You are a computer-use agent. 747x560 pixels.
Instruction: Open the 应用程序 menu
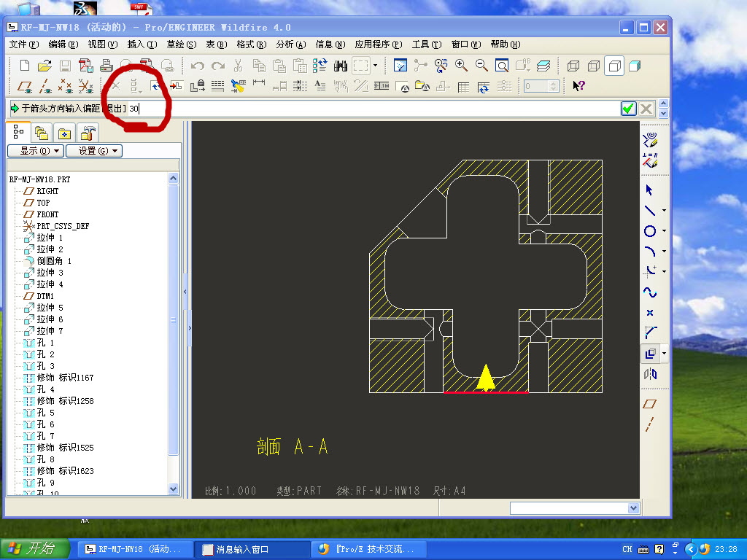click(x=379, y=44)
